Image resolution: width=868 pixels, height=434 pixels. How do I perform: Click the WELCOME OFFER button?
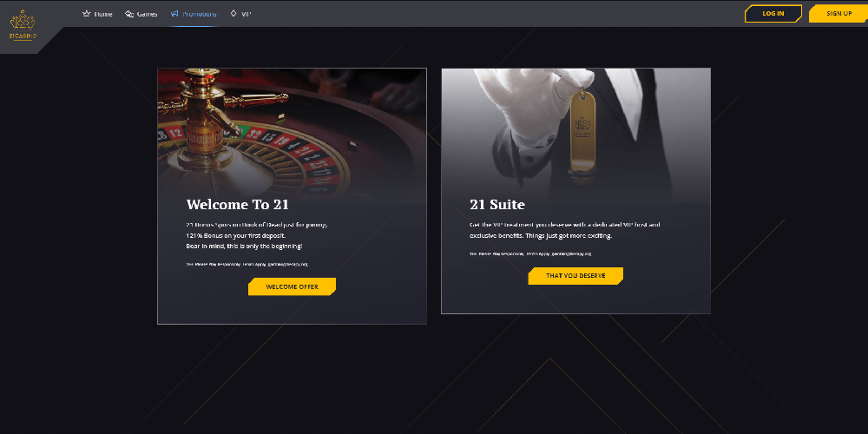coord(292,286)
